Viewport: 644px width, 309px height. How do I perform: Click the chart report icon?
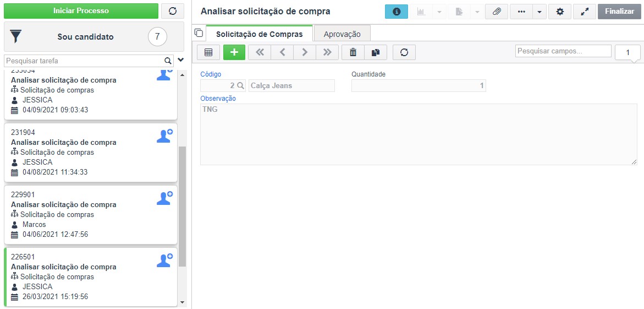point(421,12)
